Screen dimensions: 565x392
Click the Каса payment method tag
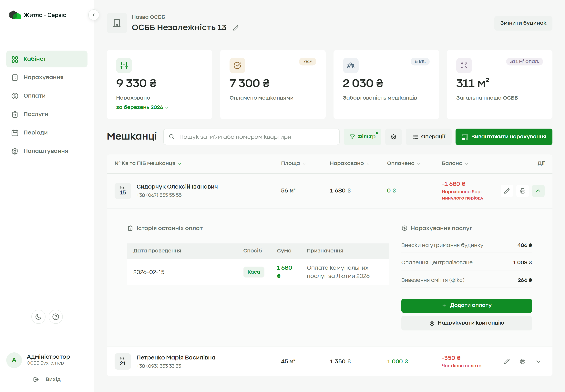click(x=253, y=272)
